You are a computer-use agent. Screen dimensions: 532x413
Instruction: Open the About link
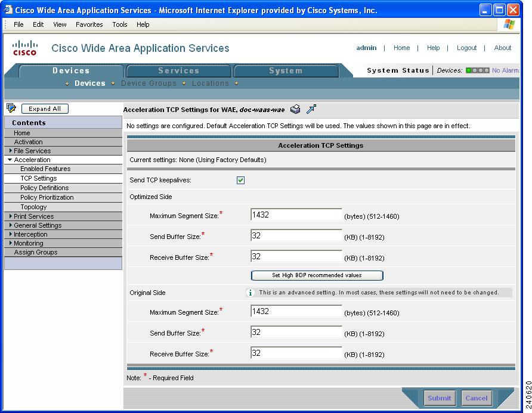coord(503,48)
